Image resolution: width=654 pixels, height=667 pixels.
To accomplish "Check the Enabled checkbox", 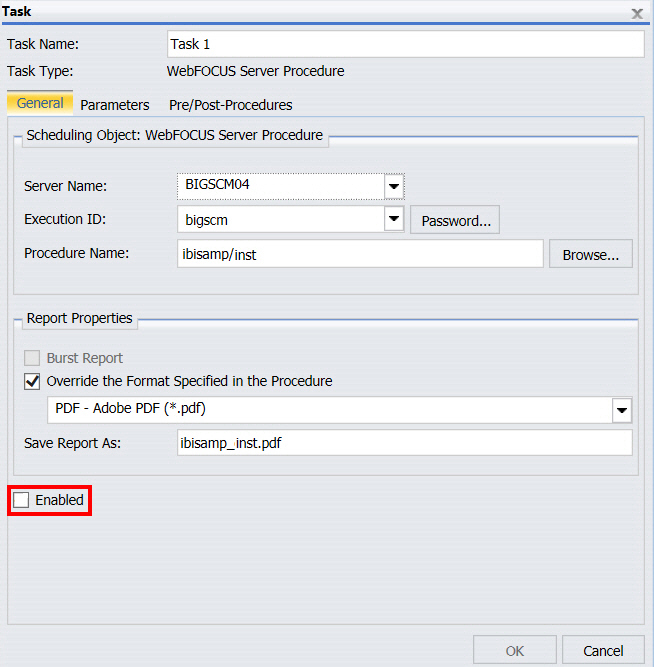I will (x=21, y=500).
